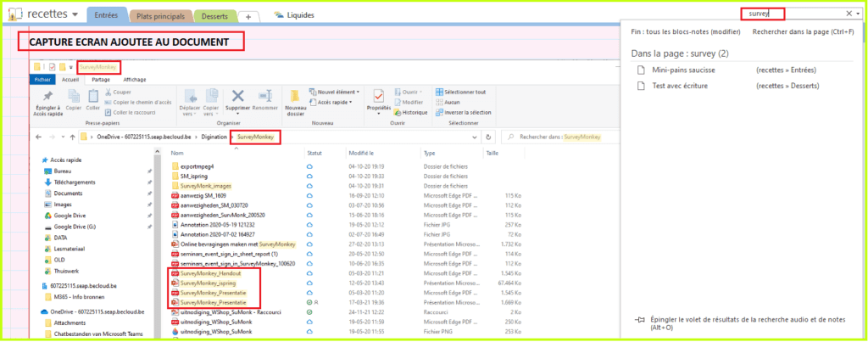
Task: Select the Attachments folder in navigation pane
Action: pos(70,323)
